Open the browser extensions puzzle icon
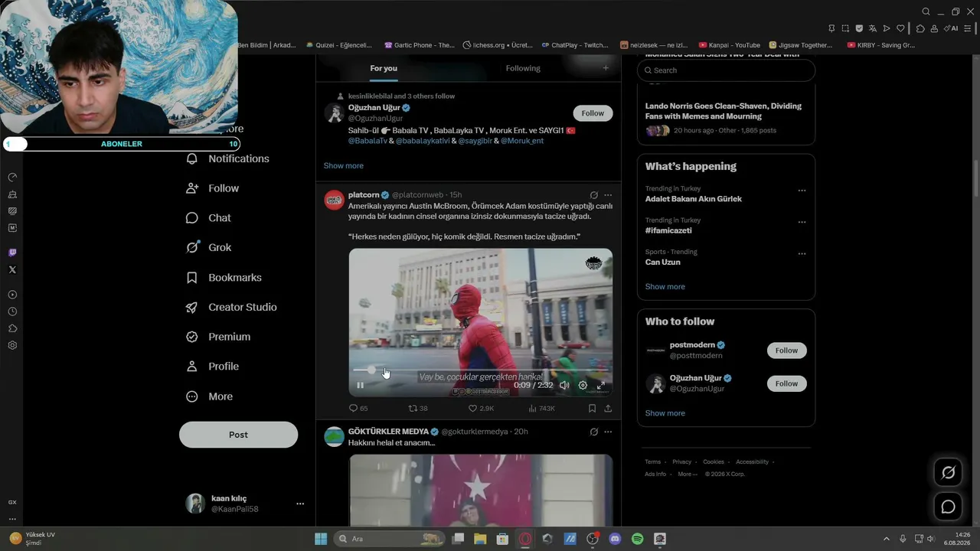 pyautogui.click(x=920, y=28)
